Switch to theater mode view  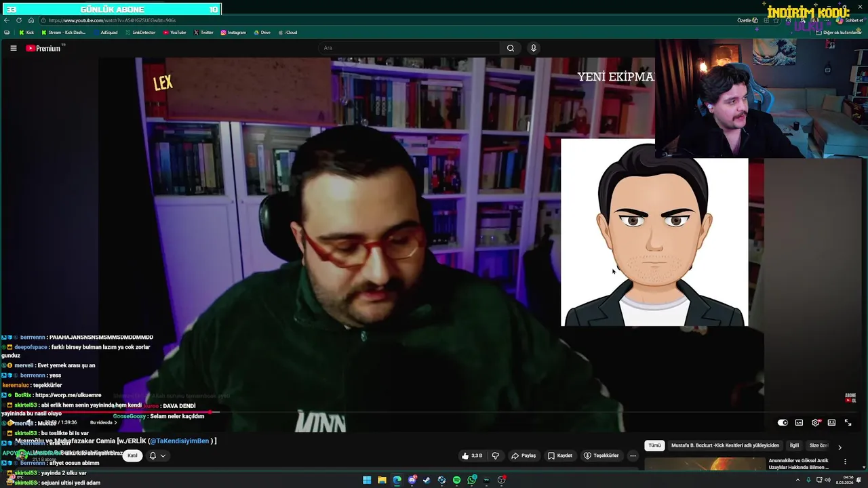(x=831, y=422)
